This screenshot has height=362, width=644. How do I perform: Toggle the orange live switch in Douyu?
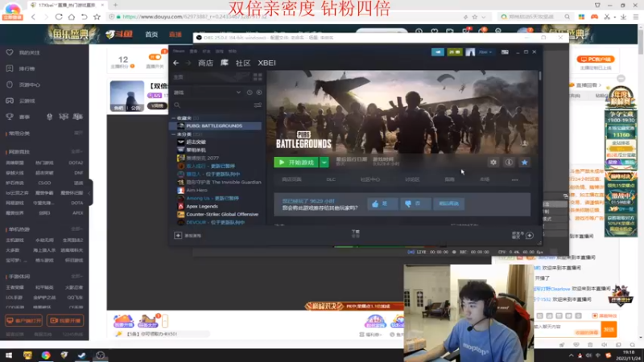[x=155, y=57]
